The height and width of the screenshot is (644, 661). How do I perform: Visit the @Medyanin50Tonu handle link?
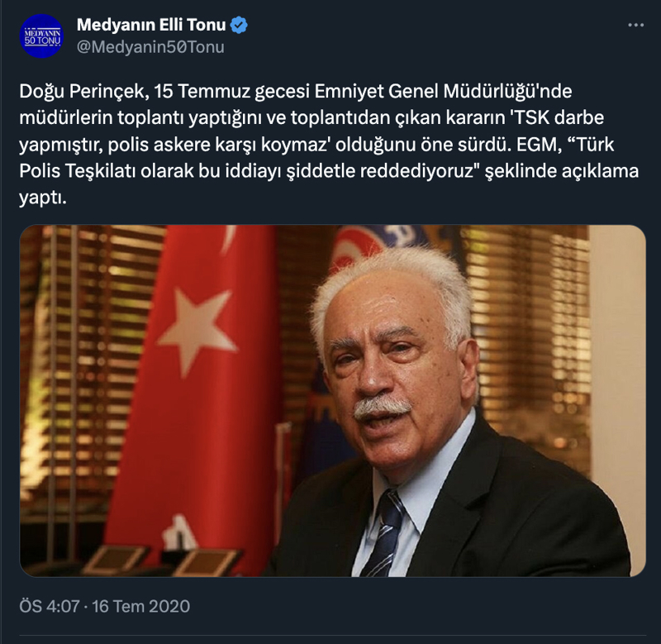point(150,47)
